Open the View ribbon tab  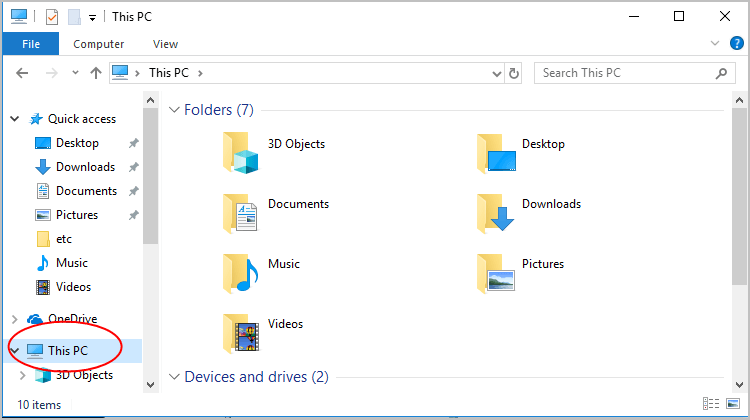point(165,44)
